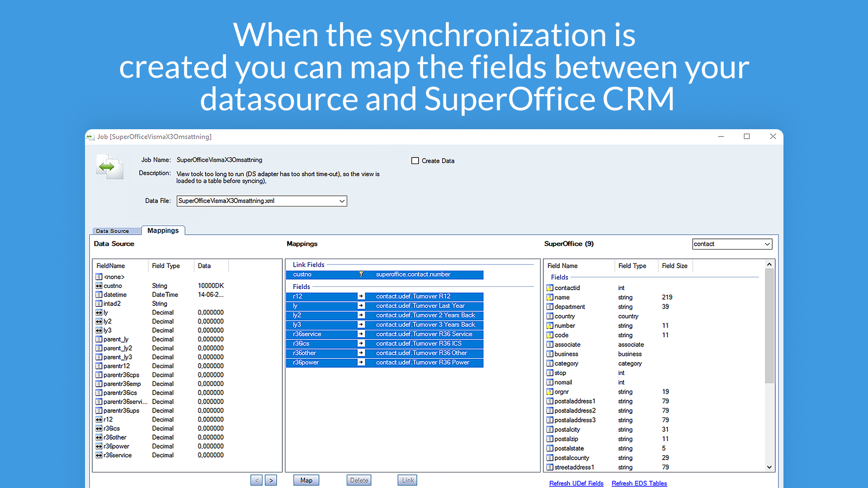Click the Data column header
Viewport: 868px width, 488px height.
click(x=211, y=266)
